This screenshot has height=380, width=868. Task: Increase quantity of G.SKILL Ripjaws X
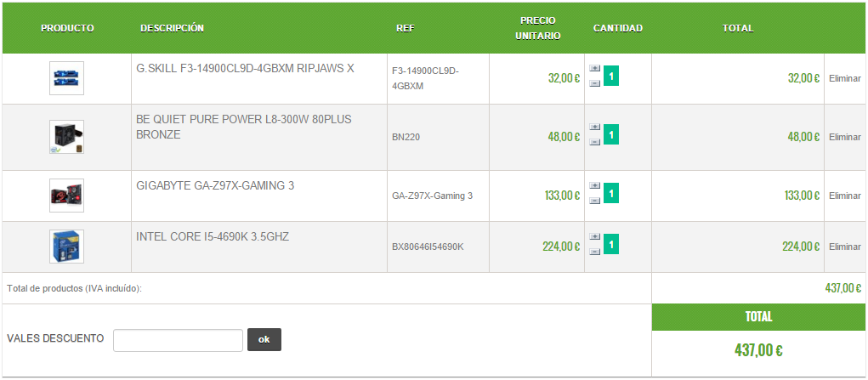click(x=594, y=68)
